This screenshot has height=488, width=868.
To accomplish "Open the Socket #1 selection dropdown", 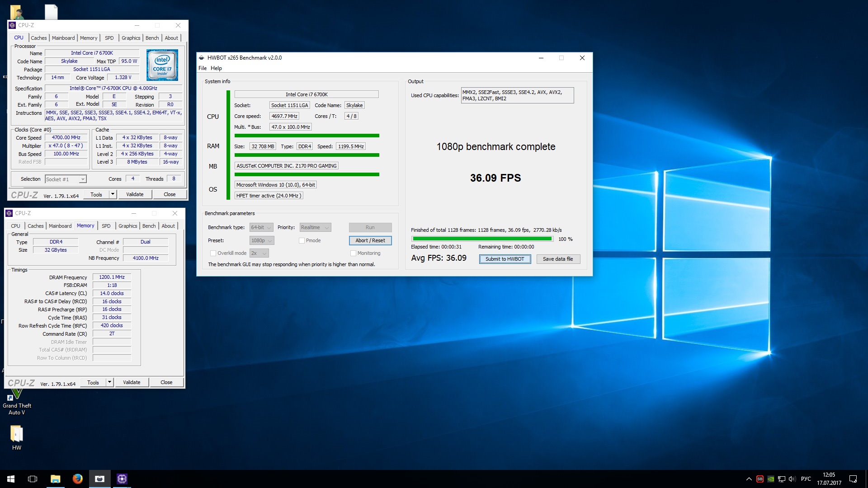I will (x=66, y=179).
